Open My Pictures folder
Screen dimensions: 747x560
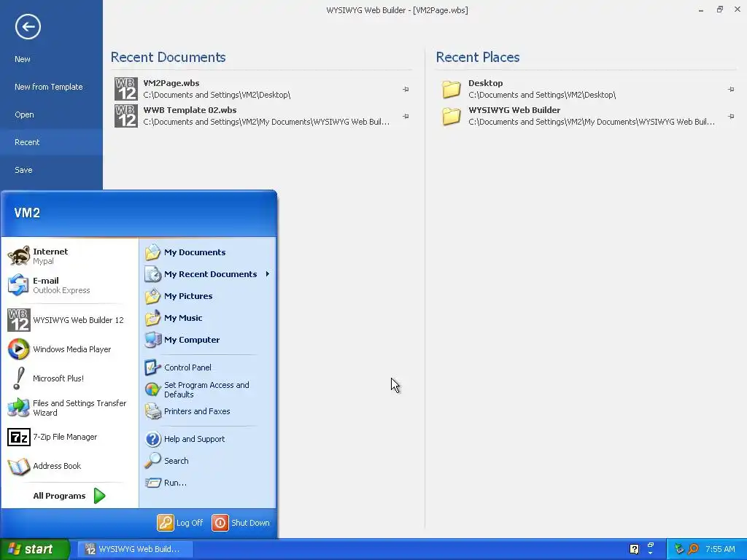(208, 296)
